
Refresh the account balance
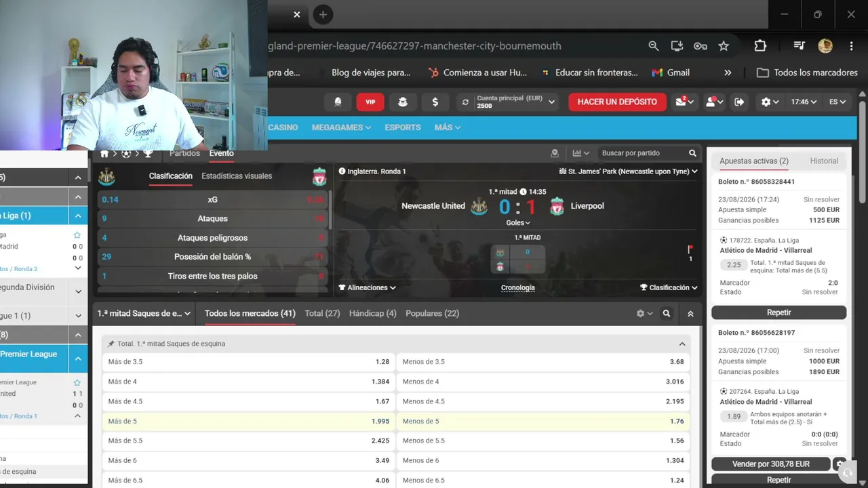click(465, 102)
